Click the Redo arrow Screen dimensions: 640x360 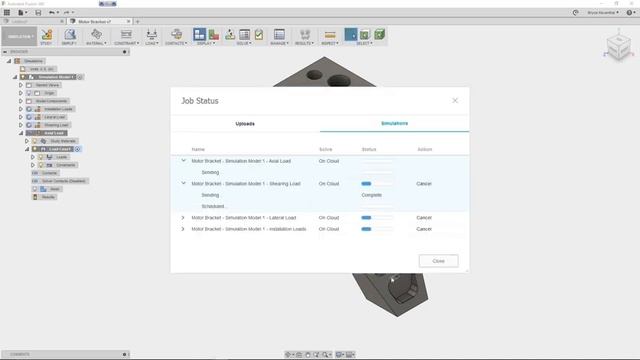pos(68,12)
